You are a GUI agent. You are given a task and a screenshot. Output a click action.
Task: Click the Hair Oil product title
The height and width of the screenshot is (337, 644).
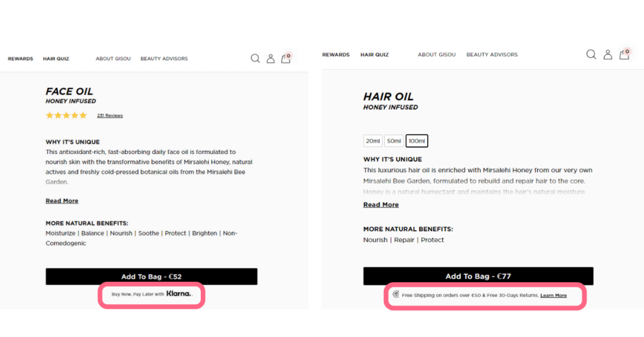[388, 96]
